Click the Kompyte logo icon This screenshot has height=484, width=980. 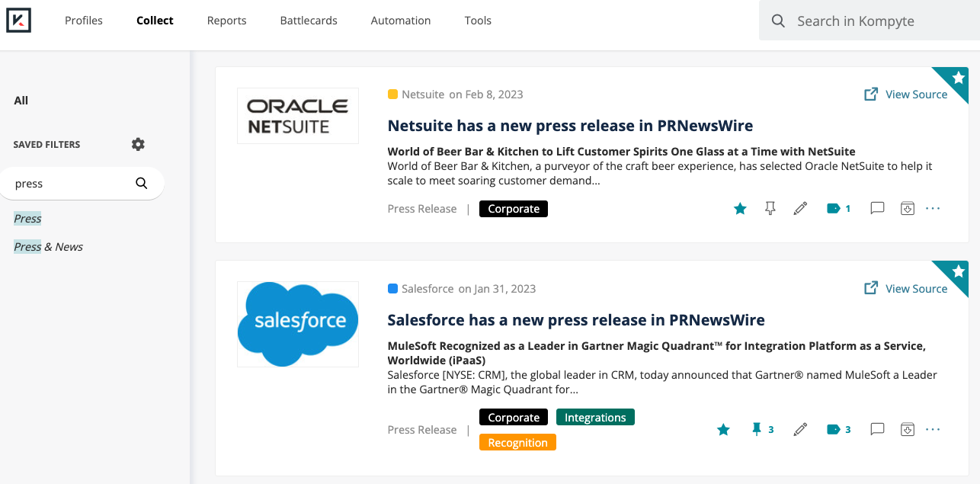coord(18,21)
